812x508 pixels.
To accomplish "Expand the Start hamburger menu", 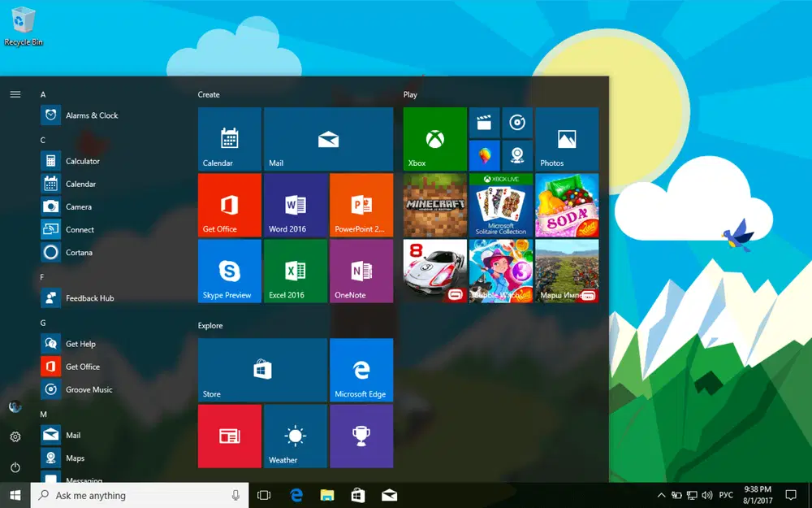I will pyautogui.click(x=15, y=94).
